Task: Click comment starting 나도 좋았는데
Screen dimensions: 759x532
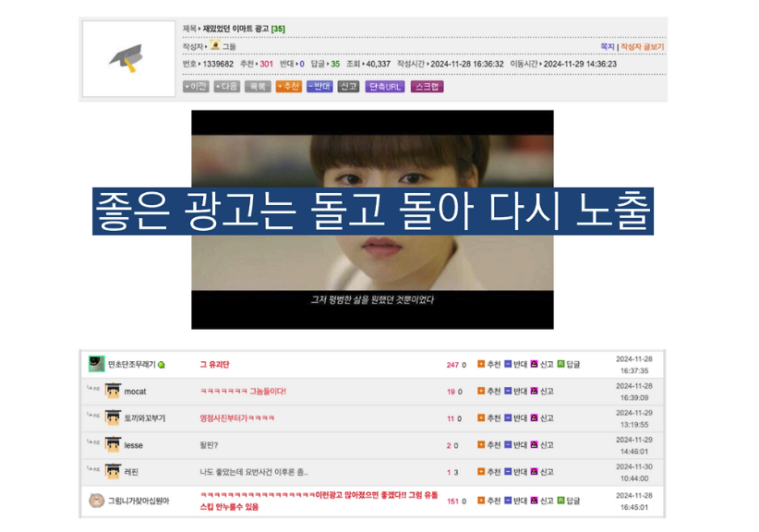Action: click(x=254, y=472)
